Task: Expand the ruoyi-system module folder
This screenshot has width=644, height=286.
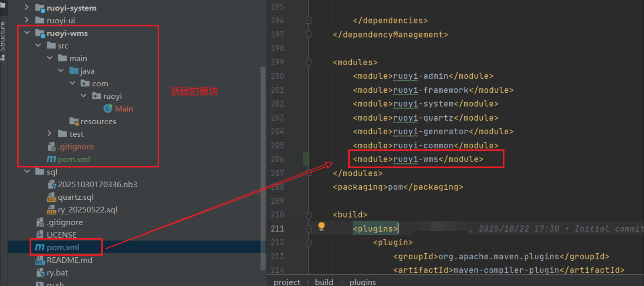Action: pyautogui.click(x=27, y=7)
